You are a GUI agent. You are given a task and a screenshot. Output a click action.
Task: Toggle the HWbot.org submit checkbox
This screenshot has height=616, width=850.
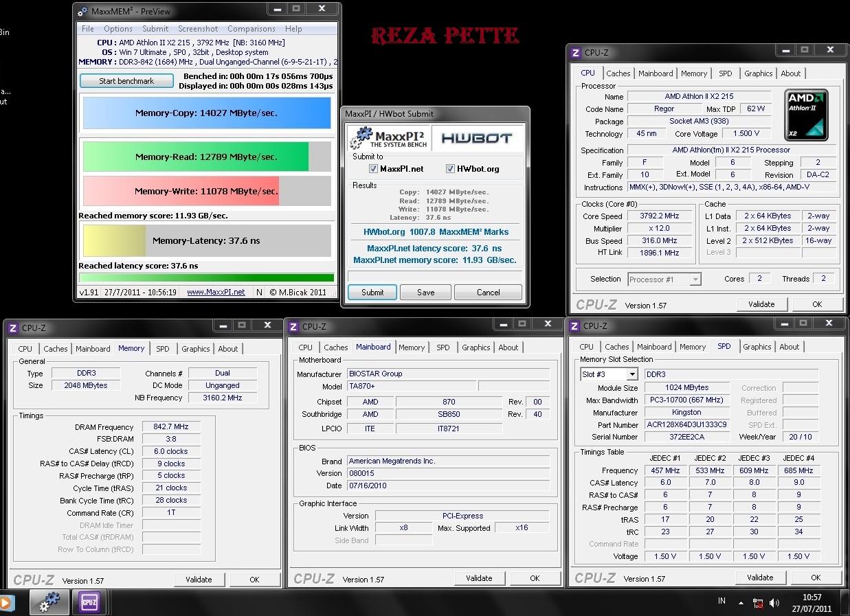[451, 168]
